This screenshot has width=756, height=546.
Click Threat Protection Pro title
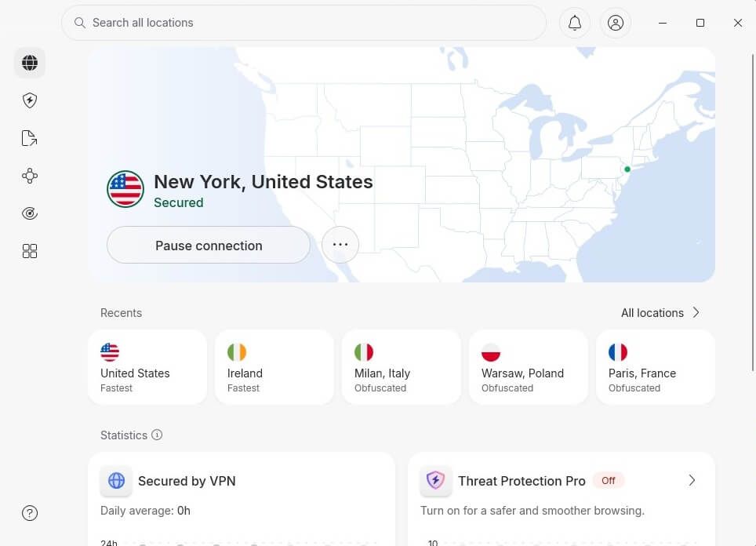pyautogui.click(x=522, y=481)
